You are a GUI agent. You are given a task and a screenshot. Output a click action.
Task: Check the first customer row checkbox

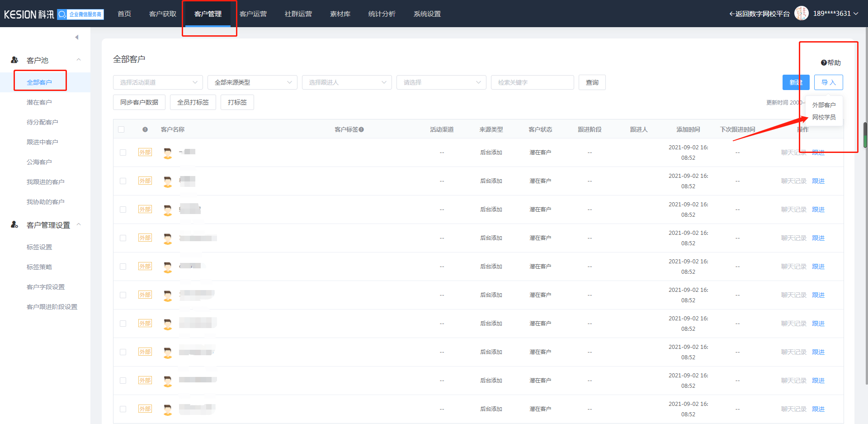click(x=123, y=152)
